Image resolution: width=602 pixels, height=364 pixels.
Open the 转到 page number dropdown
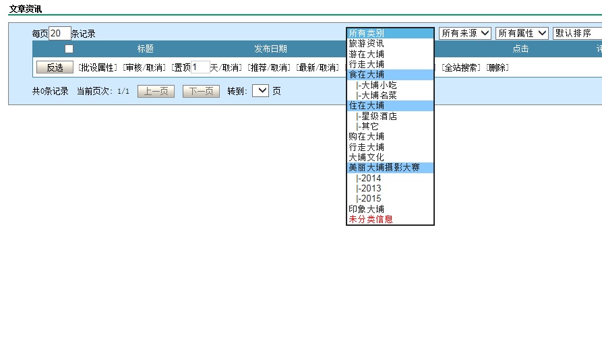[x=260, y=91]
